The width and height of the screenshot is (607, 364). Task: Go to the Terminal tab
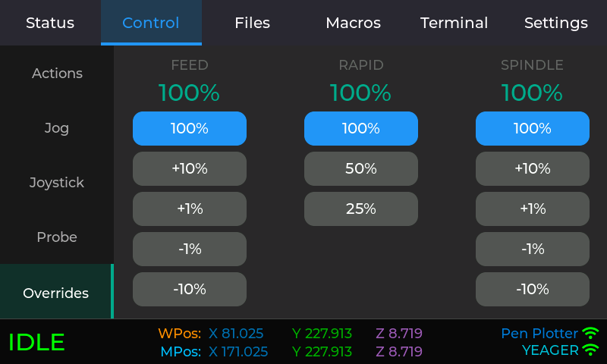454,23
